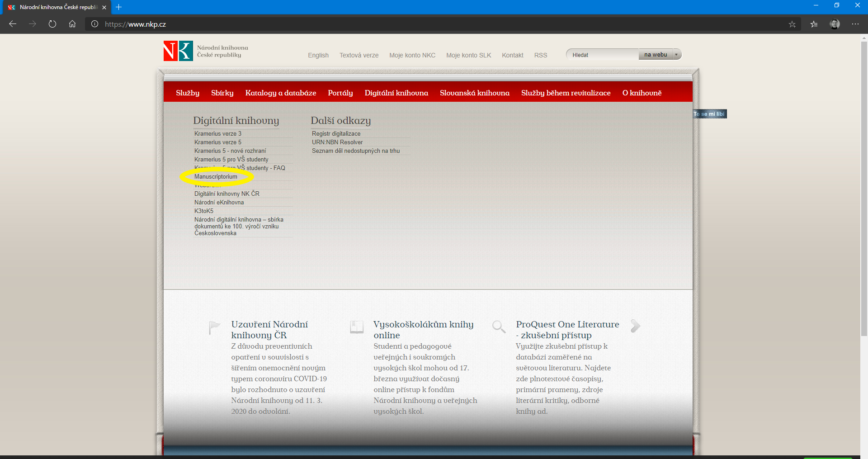This screenshot has width=868, height=459.
Task: Switch to English language version
Action: click(x=318, y=55)
